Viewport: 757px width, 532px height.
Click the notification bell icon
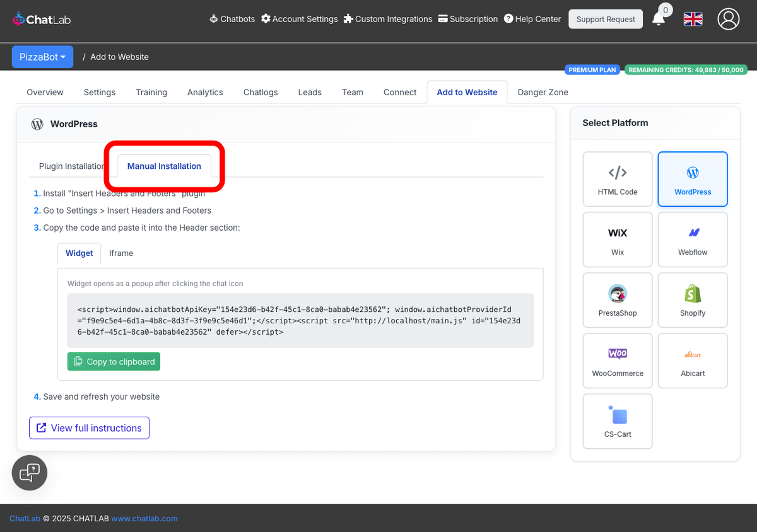coord(659,19)
